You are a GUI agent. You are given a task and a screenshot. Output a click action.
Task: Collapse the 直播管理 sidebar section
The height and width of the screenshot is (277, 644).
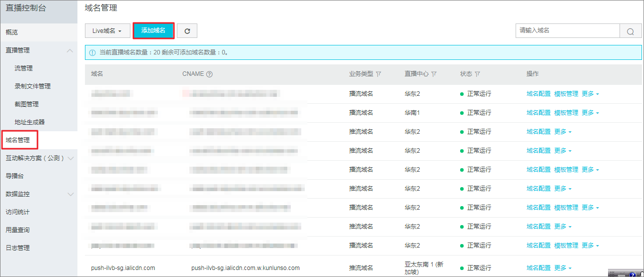coord(70,50)
